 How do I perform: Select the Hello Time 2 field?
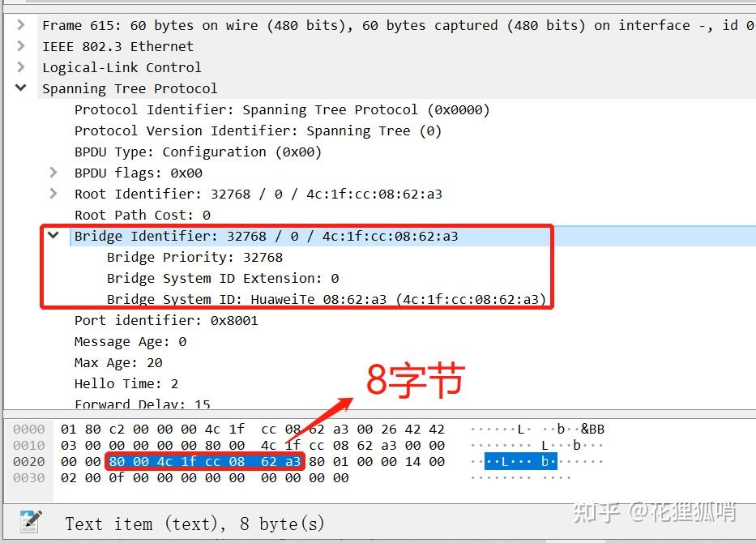tap(126, 384)
